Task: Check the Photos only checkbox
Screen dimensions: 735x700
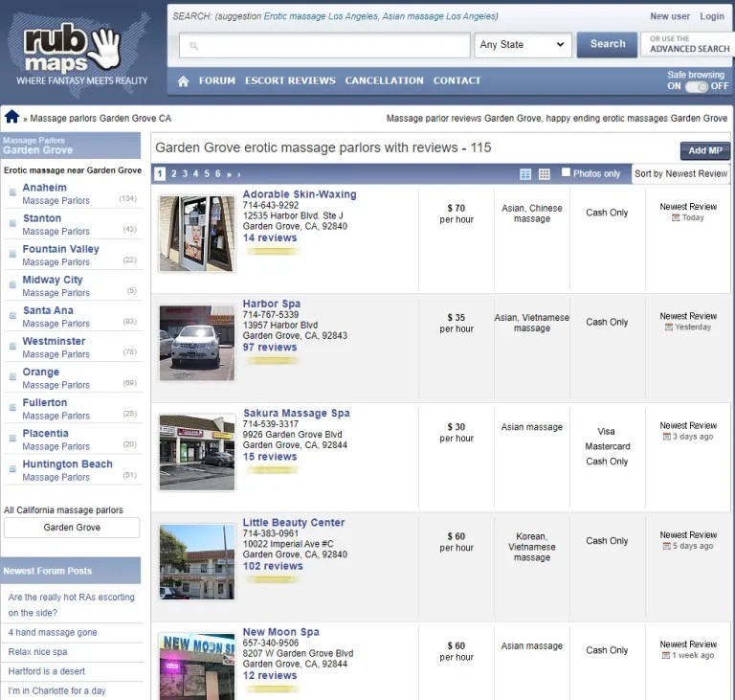Action: [x=566, y=172]
